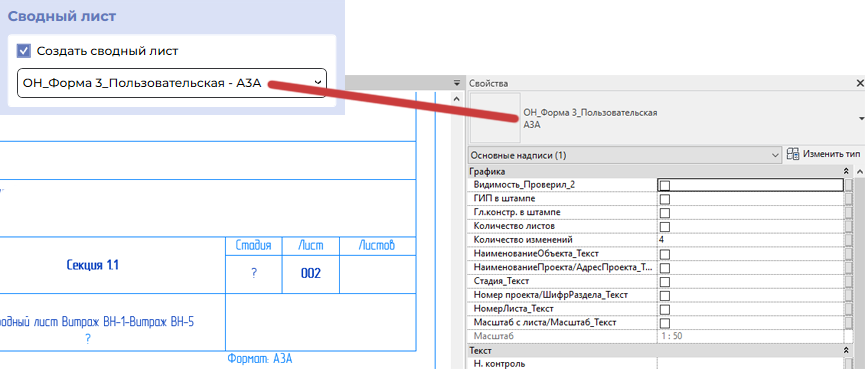Select the Секция 1.1 text in title block

pyautogui.click(x=93, y=265)
